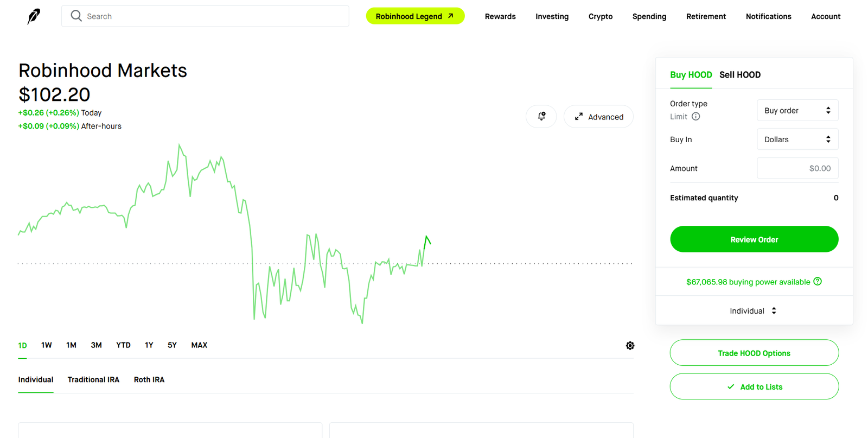
Task: Select the 1M chart range
Action: [71, 345]
